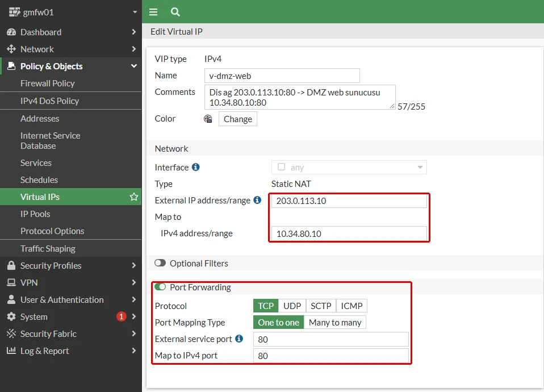Click the Change color button
This screenshot has width=544, height=392.
(238, 119)
